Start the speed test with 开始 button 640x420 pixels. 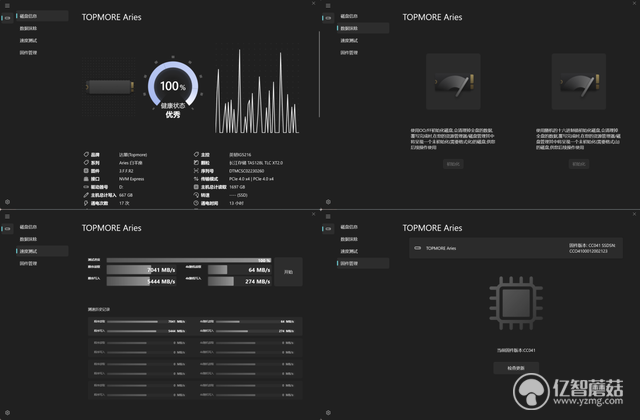coord(289,271)
